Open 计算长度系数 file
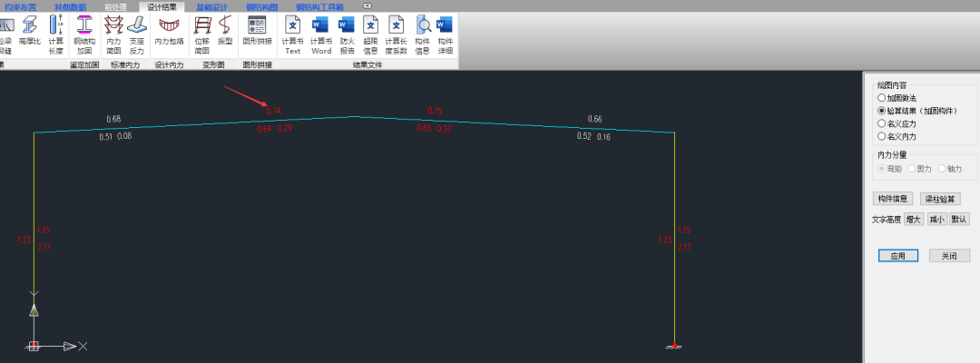Image resolution: width=980 pixels, height=363 pixels. coord(397,35)
